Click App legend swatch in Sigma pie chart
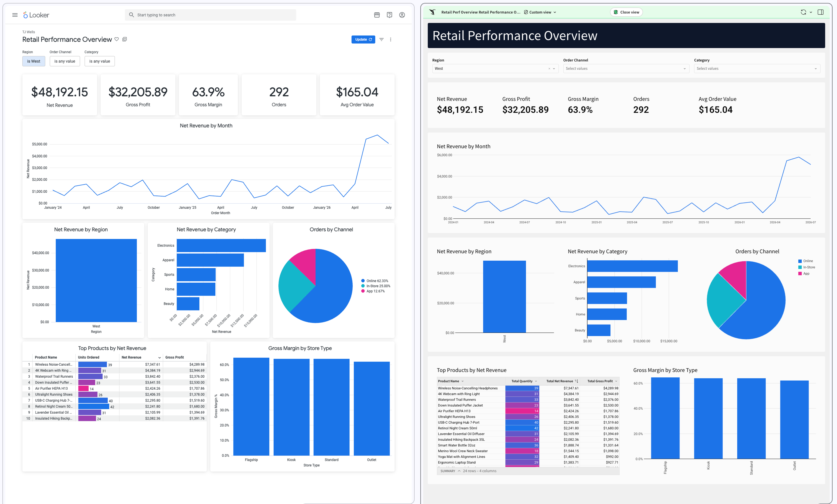The height and width of the screenshot is (504, 837). (800, 273)
